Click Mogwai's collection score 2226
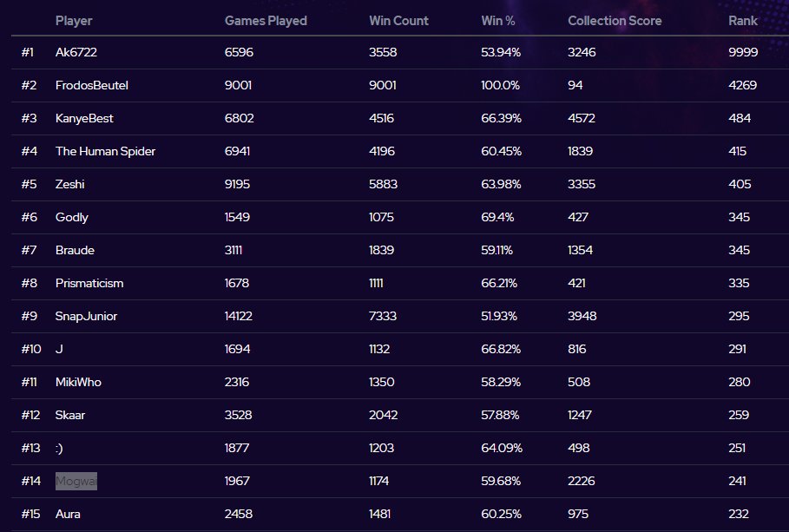789x532 pixels. (x=582, y=481)
